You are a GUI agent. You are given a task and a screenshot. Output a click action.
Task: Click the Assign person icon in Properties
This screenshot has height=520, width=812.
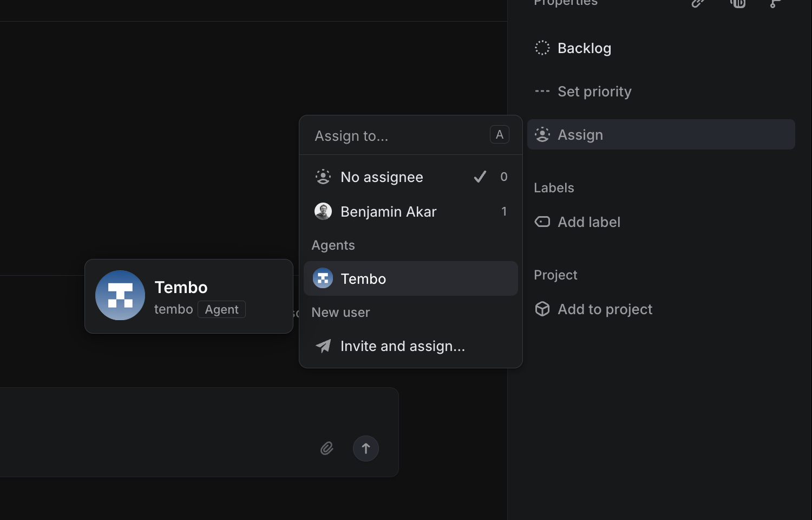pyautogui.click(x=542, y=134)
